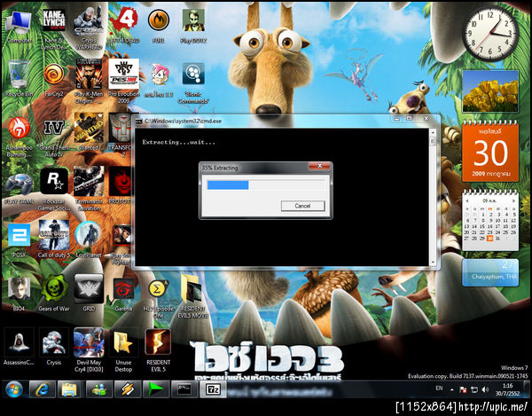Show hidden tray icons arrow

coord(452,389)
